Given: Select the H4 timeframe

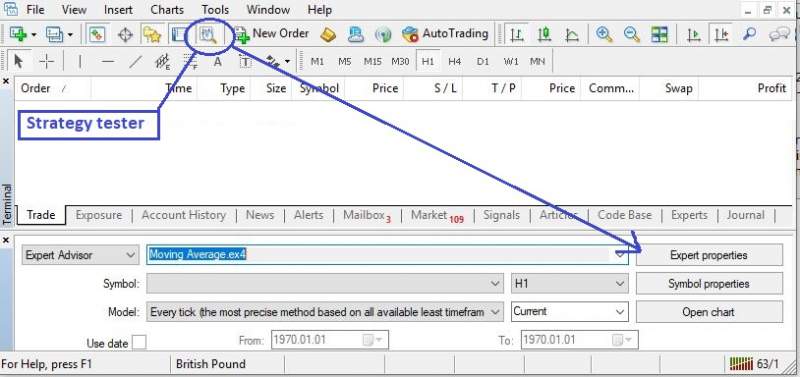Looking at the screenshot, I should click(x=455, y=61).
